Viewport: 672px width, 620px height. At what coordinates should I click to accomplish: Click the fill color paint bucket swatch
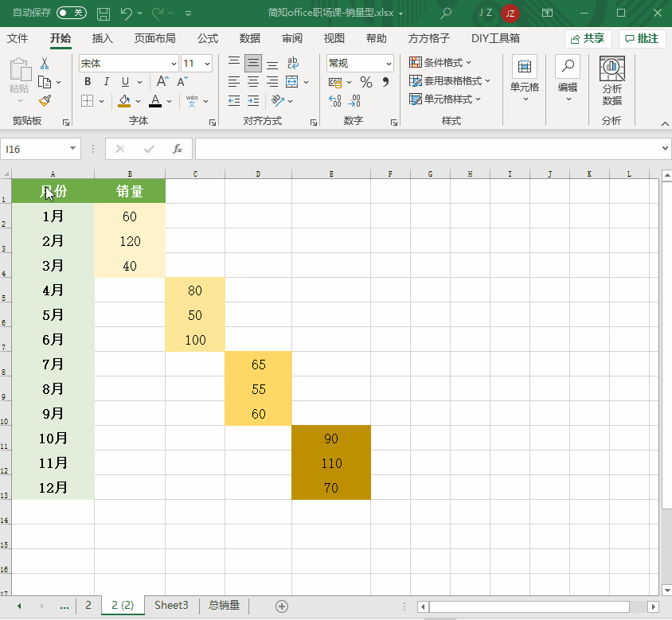(124, 101)
